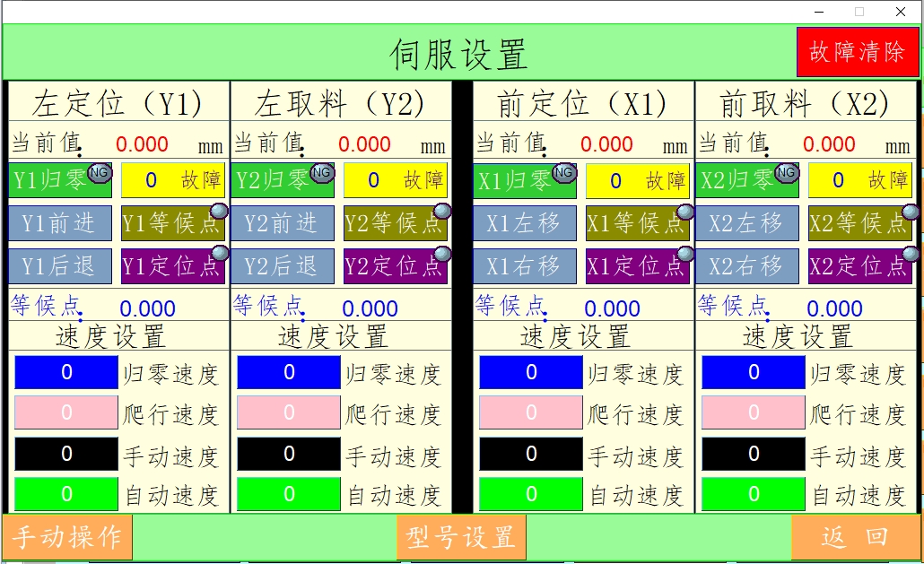
Task: Jog Y1 forward with Y1前进
Action: (59, 222)
